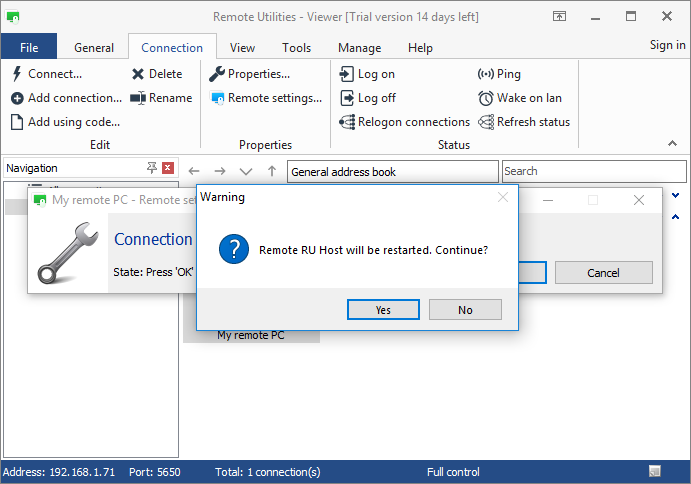691x484 pixels.
Task: Collapse the ribbon with chevron arrow
Action: coord(672,144)
